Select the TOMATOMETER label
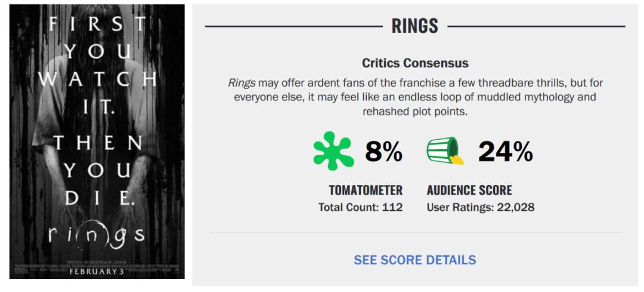The image size is (644, 292). click(x=366, y=190)
